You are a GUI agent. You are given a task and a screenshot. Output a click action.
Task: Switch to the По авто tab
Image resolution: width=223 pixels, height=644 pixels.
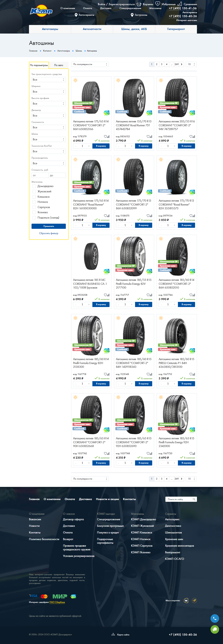tap(59, 65)
